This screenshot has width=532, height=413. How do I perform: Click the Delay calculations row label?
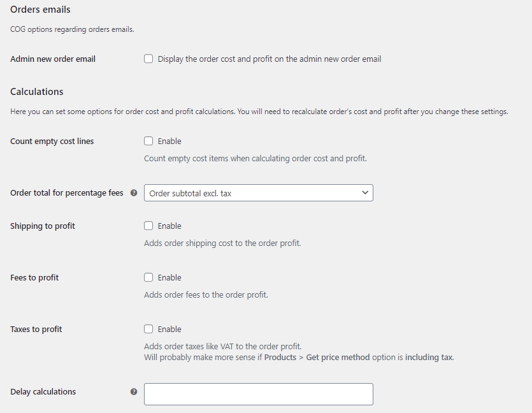coord(43,391)
